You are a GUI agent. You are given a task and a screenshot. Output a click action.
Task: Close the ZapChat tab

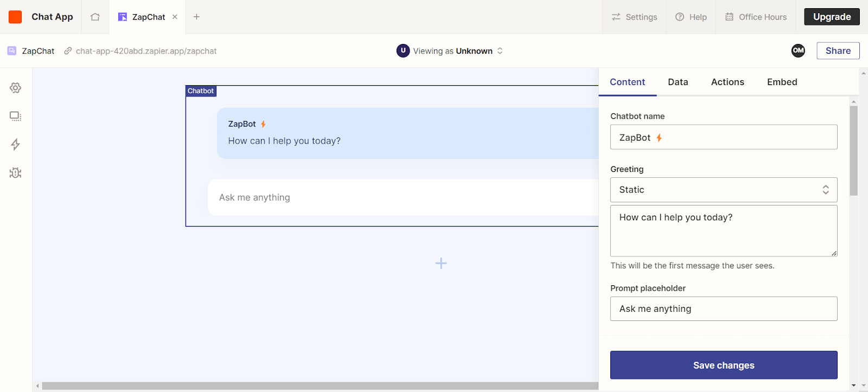(175, 17)
